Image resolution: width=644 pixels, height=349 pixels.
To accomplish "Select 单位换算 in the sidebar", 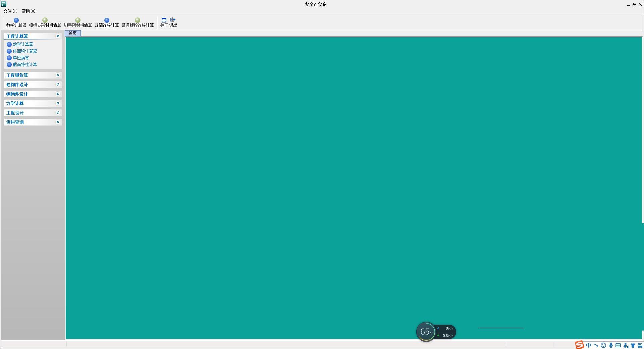I will coord(21,58).
